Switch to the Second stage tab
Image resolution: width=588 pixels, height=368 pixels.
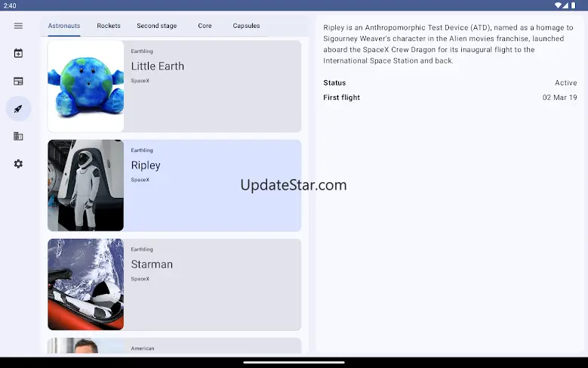pos(157,26)
